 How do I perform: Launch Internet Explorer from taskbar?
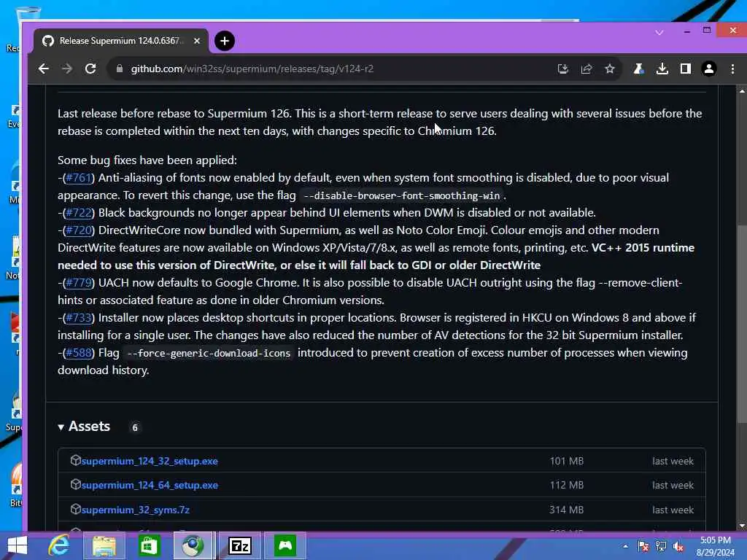pyautogui.click(x=59, y=545)
